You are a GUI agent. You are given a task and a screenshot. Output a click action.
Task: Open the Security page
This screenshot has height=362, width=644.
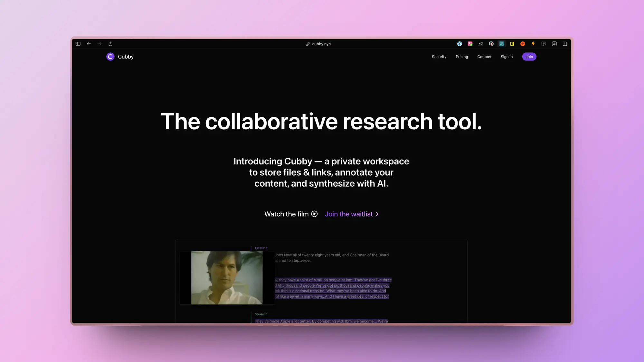point(439,57)
